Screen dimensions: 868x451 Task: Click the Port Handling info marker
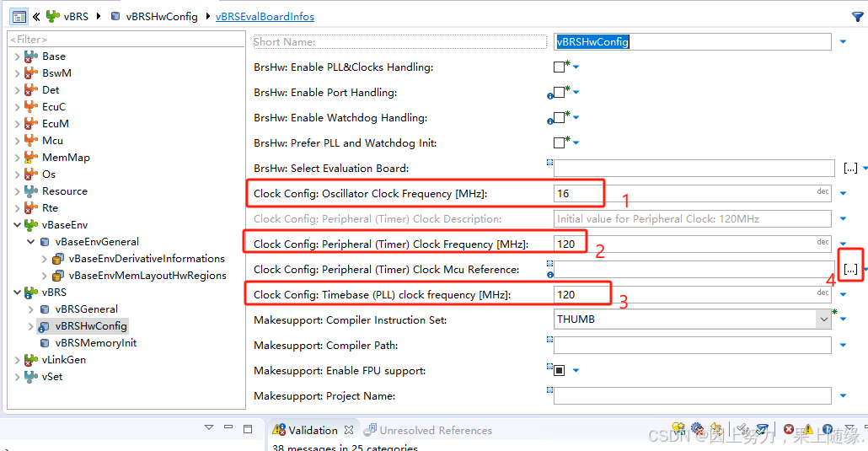549,96
